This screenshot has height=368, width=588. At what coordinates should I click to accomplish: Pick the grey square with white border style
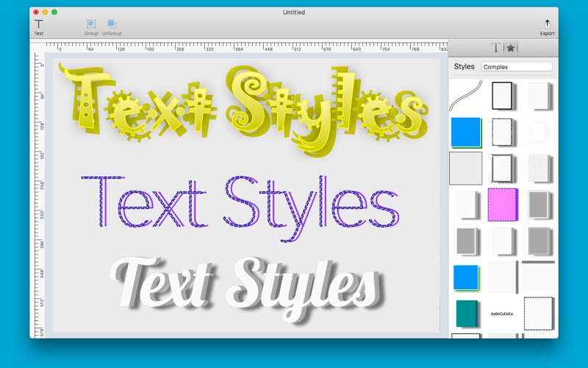point(539,205)
